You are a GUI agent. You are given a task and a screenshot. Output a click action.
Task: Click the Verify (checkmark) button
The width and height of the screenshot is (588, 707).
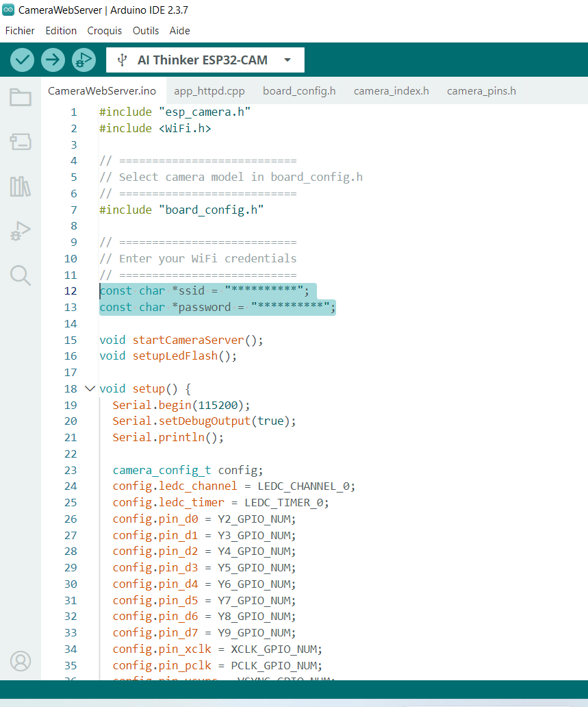[22, 60]
